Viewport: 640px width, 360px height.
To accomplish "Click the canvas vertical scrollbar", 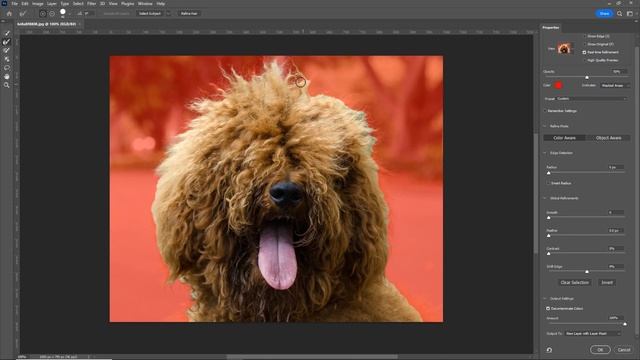I will [536, 192].
